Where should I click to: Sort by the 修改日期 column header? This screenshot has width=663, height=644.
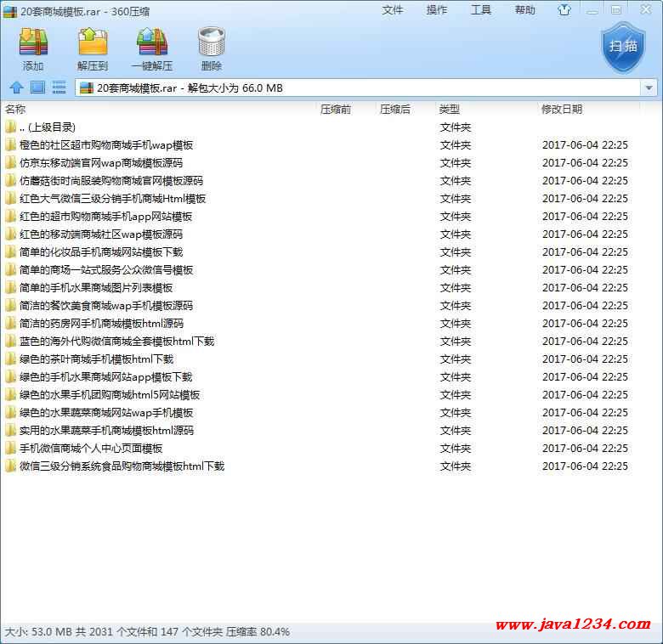(562, 110)
